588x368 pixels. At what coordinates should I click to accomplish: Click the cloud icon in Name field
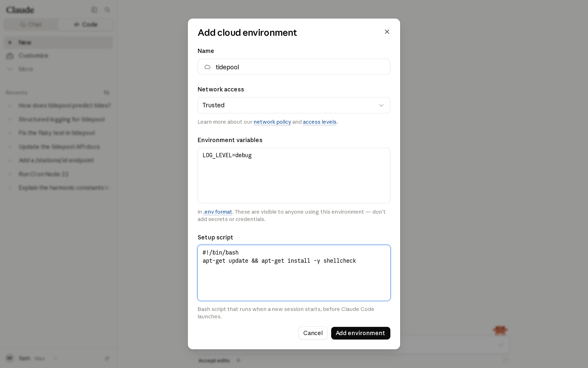pyautogui.click(x=207, y=67)
